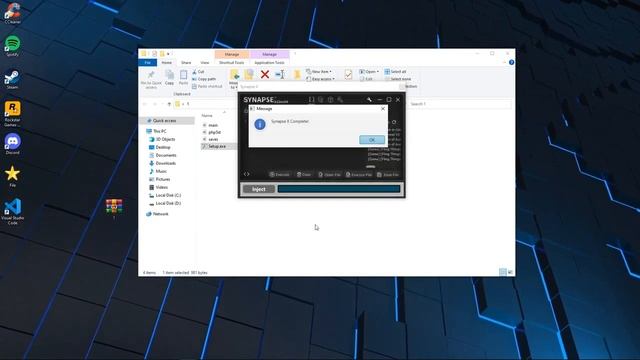
Task: Click the Explorer search box
Action: click(460, 104)
